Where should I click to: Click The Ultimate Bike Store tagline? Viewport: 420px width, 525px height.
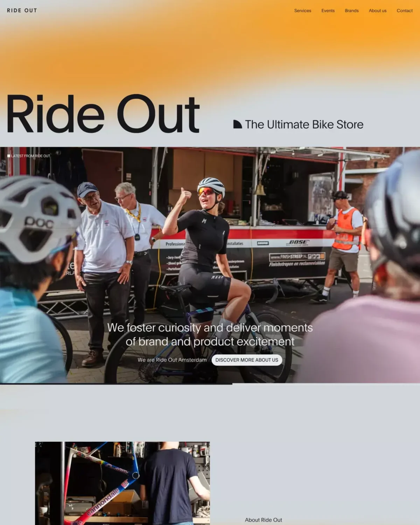[304, 124]
